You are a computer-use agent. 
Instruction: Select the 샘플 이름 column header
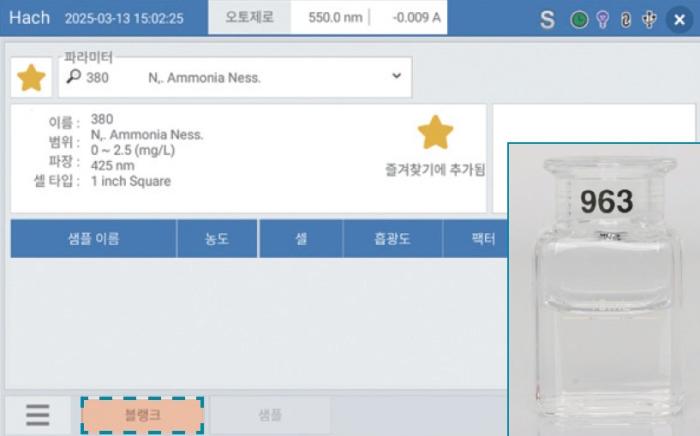pos(94,239)
